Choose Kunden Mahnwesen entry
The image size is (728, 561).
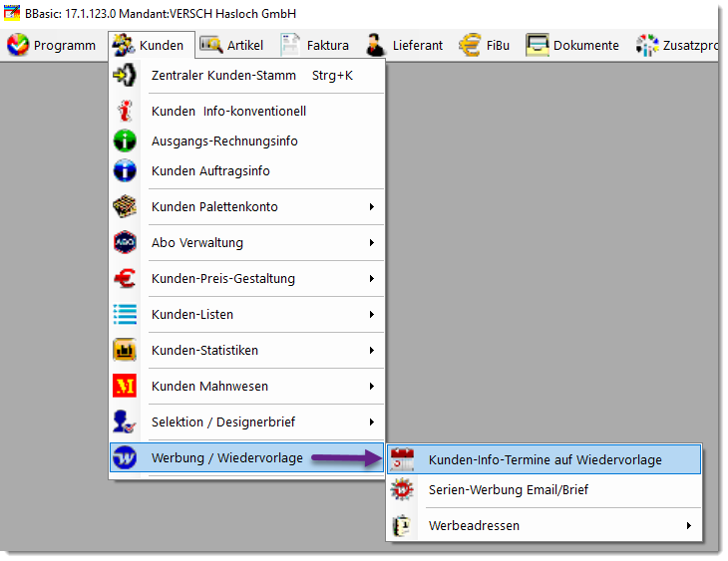click(x=246, y=386)
